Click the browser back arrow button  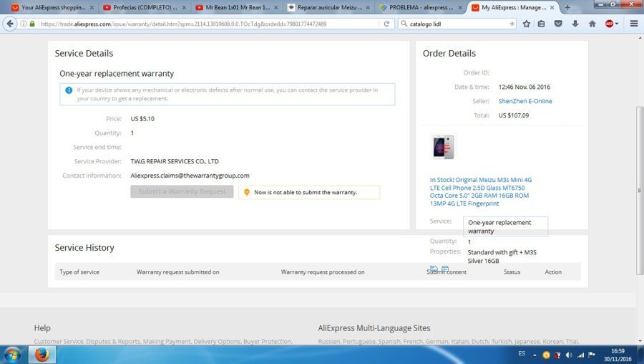[x=10, y=24]
